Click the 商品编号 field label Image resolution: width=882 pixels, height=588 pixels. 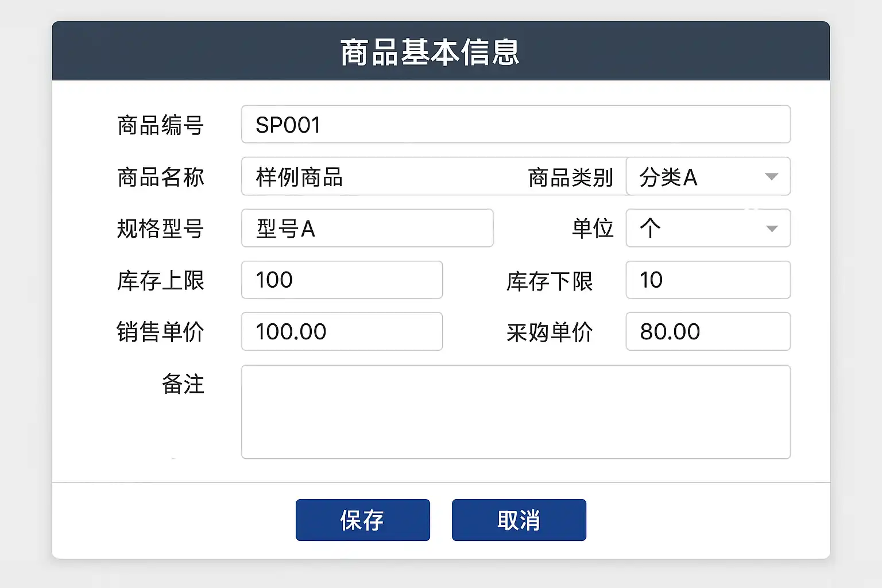(x=160, y=125)
